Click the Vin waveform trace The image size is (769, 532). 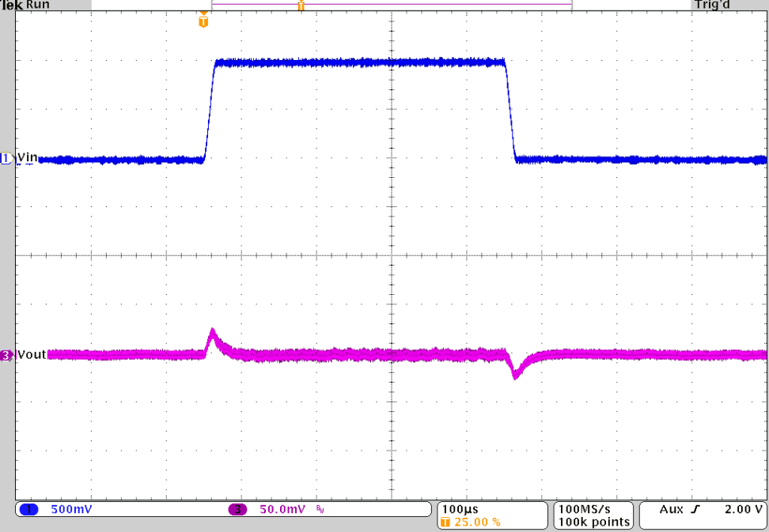tap(356, 60)
